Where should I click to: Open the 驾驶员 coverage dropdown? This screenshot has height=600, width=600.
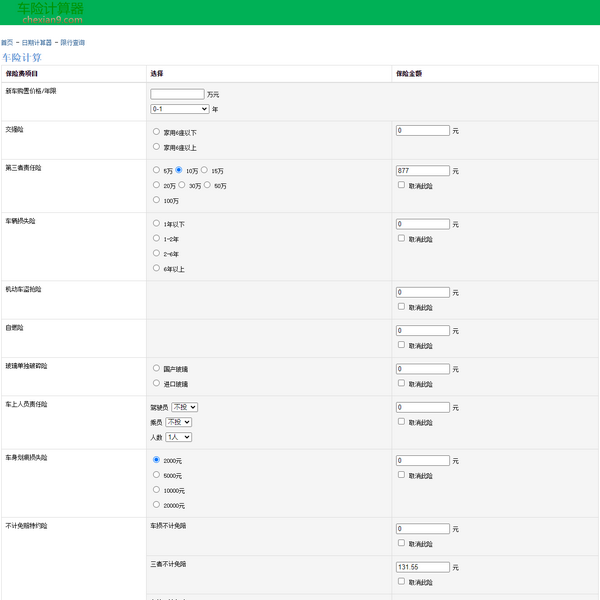184,407
